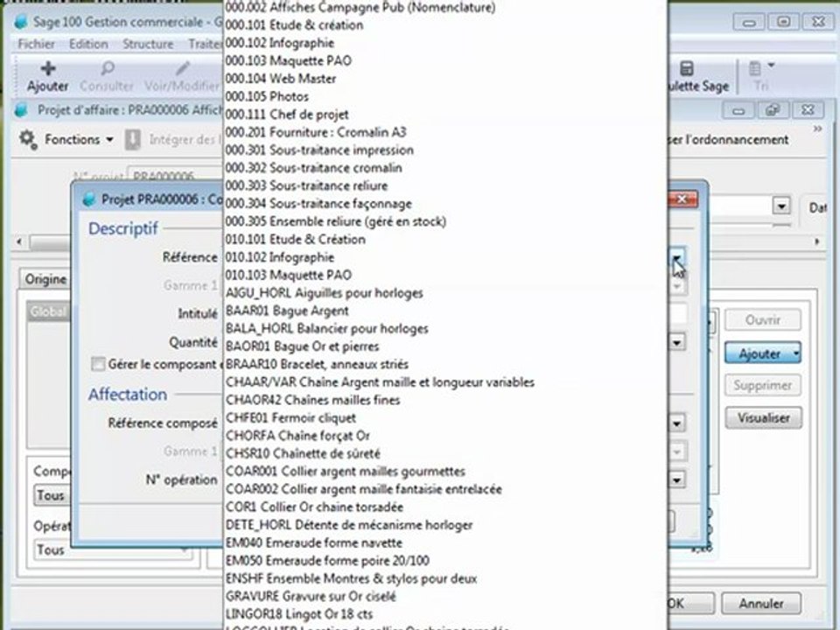Image resolution: width=840 pixels, height=630 pixels.
Task: Select CHFE01 Fermoir cliquet item
Action: (x=290, y=418)
